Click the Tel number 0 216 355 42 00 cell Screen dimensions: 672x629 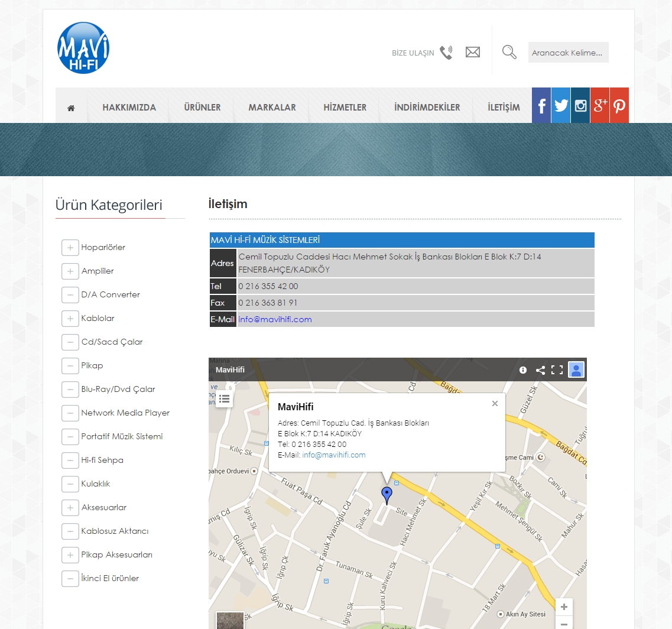(x=415, y=286)
